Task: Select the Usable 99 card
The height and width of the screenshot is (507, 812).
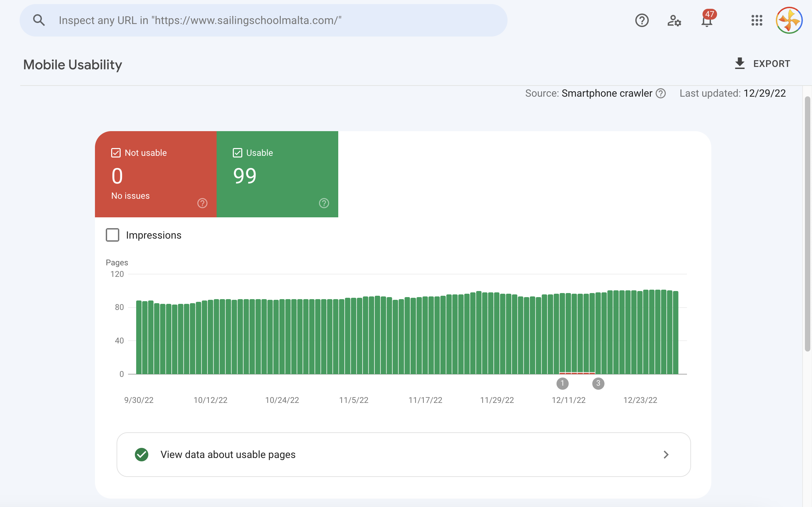Action: coord(277,174)
